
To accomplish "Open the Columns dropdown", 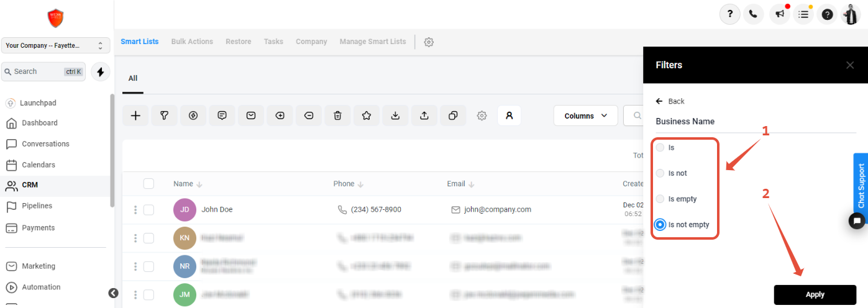I will coord(585,115).
